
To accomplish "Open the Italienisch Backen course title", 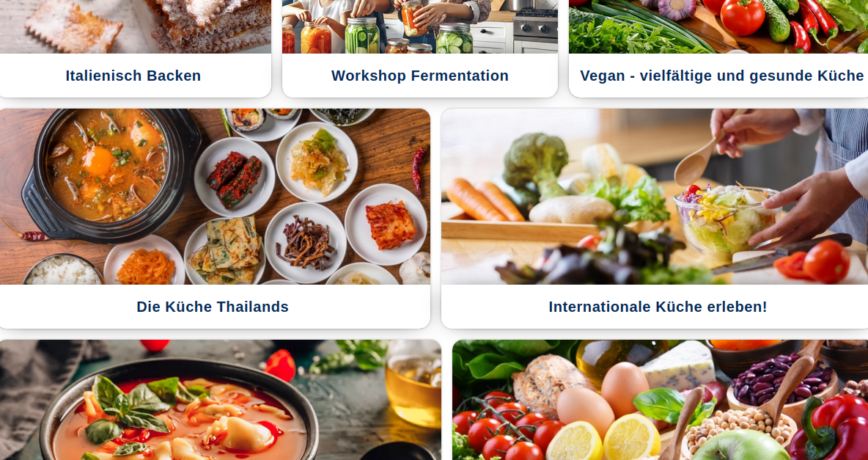I will pyautogui.click(x=133, y=76).
